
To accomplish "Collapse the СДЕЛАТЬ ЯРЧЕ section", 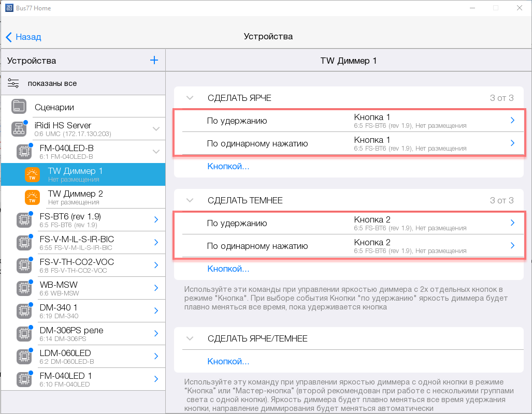I will (x=190, y=98).
